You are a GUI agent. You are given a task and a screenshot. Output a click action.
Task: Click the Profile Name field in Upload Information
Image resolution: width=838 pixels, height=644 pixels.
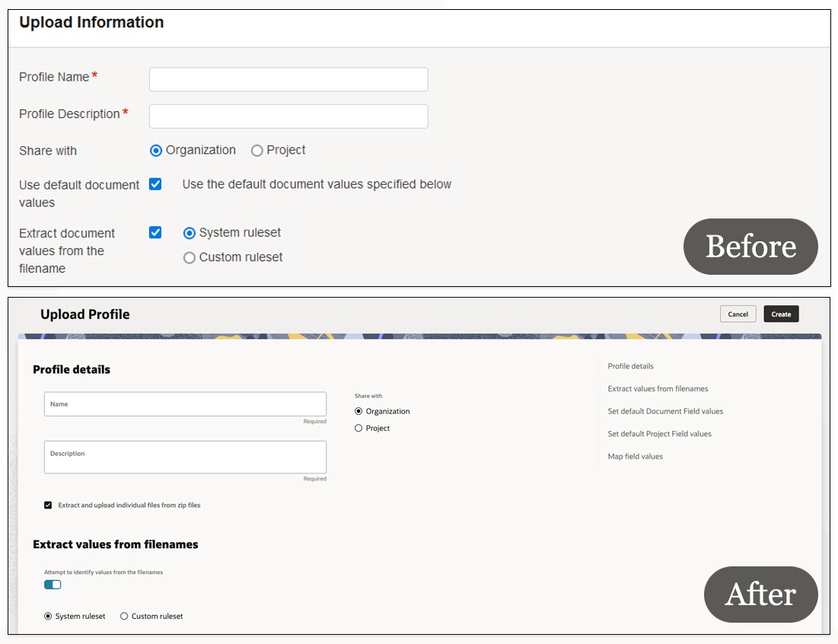(x=288, y=79)
